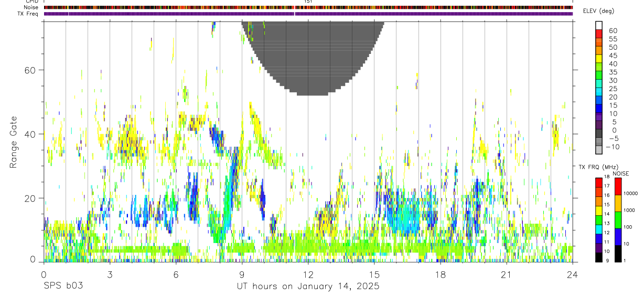Click the x-axis hour label '15'
644x297 pixels.
click(374, 274)
